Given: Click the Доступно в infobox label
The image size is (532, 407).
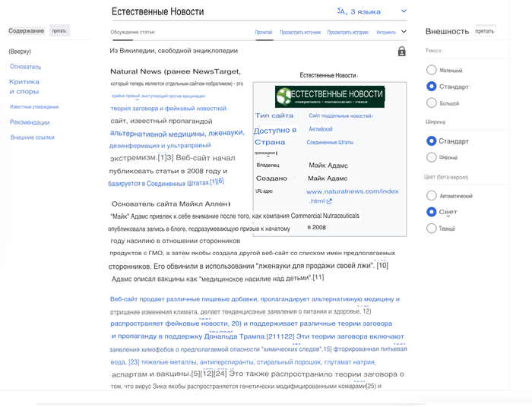Looking at the screenshot, I should tap(275, 130).
